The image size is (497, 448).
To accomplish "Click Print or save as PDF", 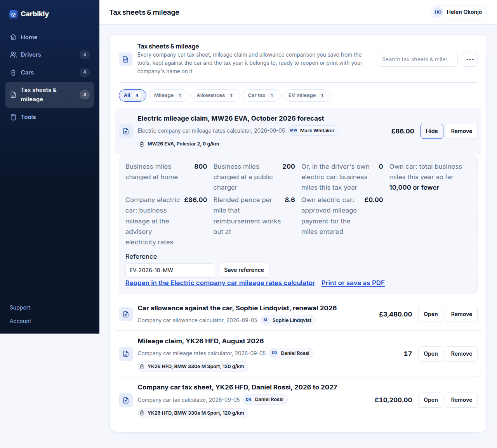I will tap(353, 283).
